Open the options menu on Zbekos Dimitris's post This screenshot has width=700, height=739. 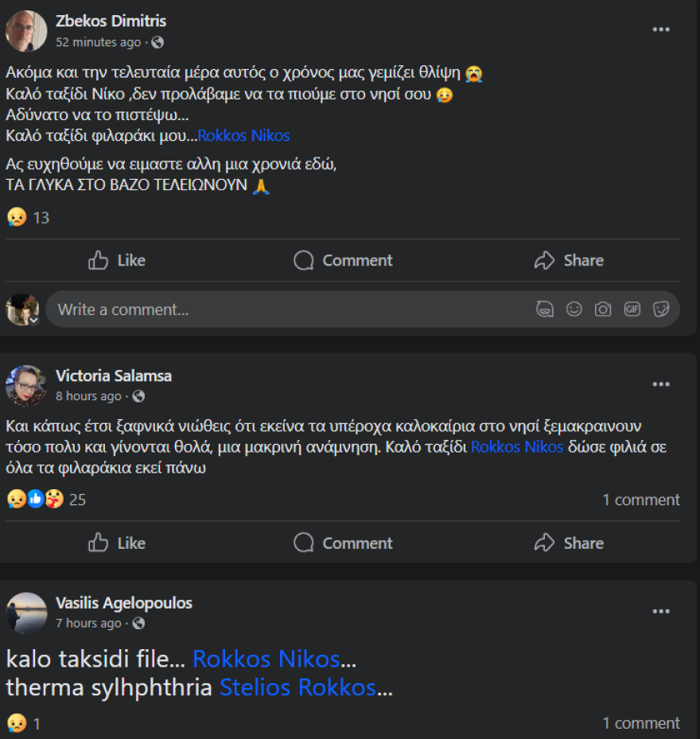661,29
